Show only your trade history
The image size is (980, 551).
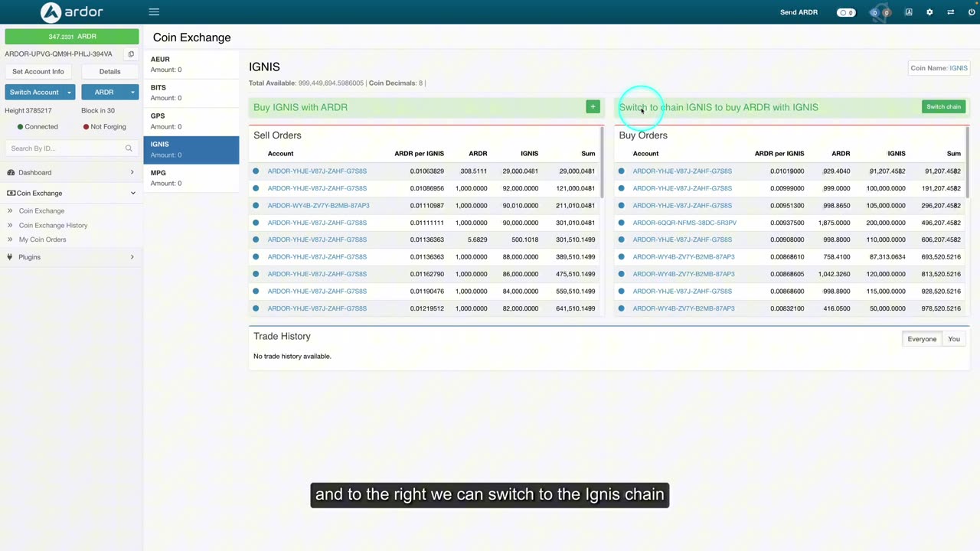click(954, 339)
